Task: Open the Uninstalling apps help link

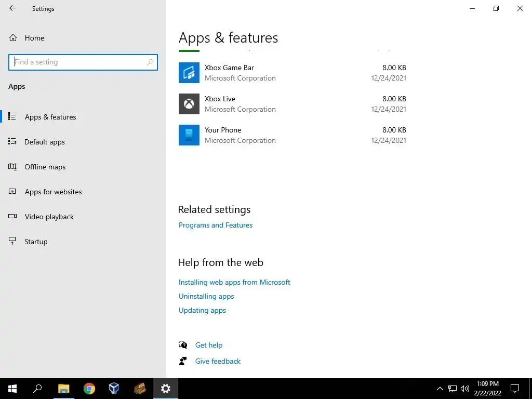Action: (206, 296)
